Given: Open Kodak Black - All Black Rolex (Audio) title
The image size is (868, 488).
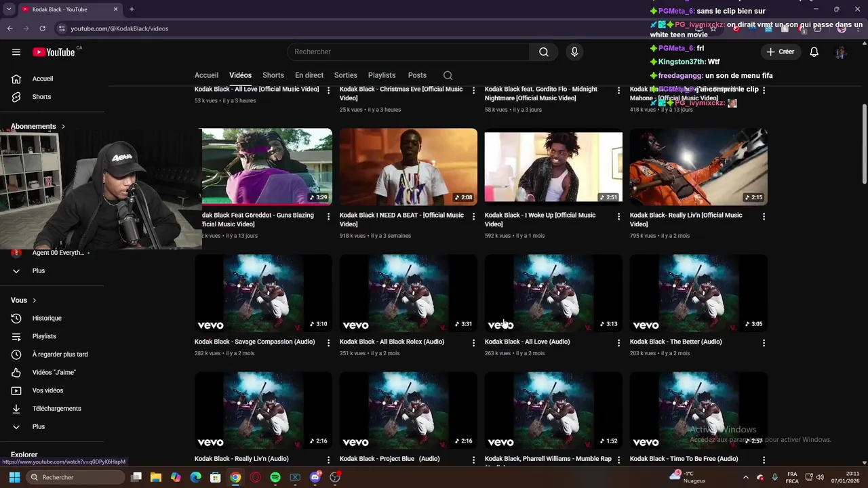Looking at the screenshot, I should [392, 342].
